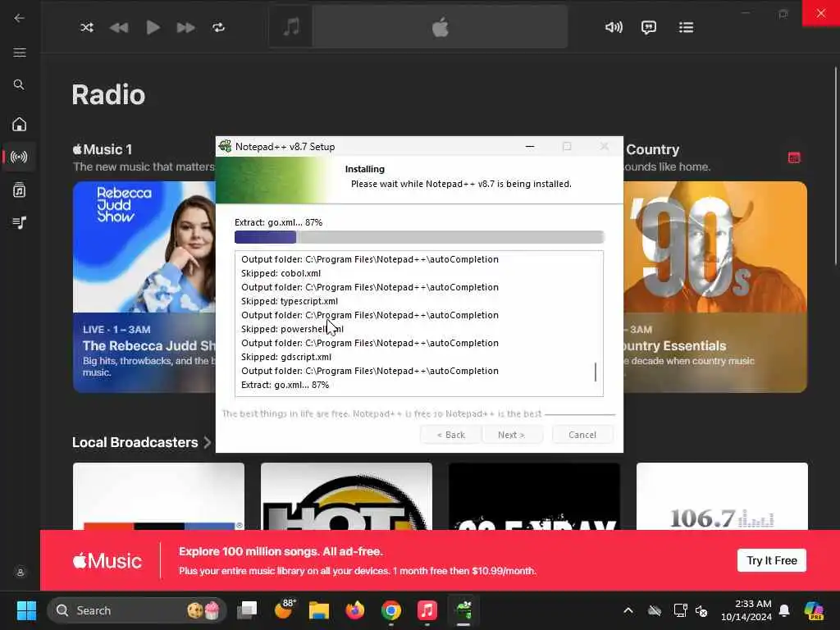
Task: Minimize the Notepad++ Setup window
Action: pyautogui.click(x=530, y=146)
